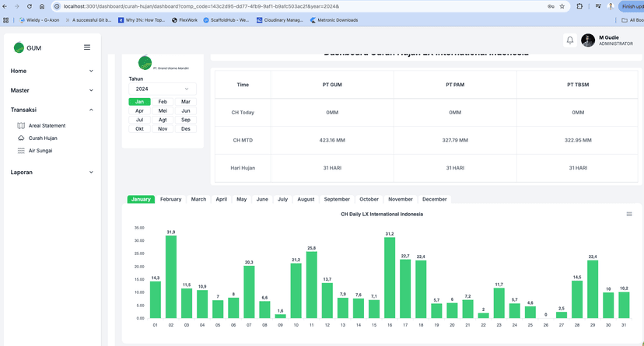
Task: Open the Wieldy - G-Axon bookmark
Action: [x=40, y=19]
